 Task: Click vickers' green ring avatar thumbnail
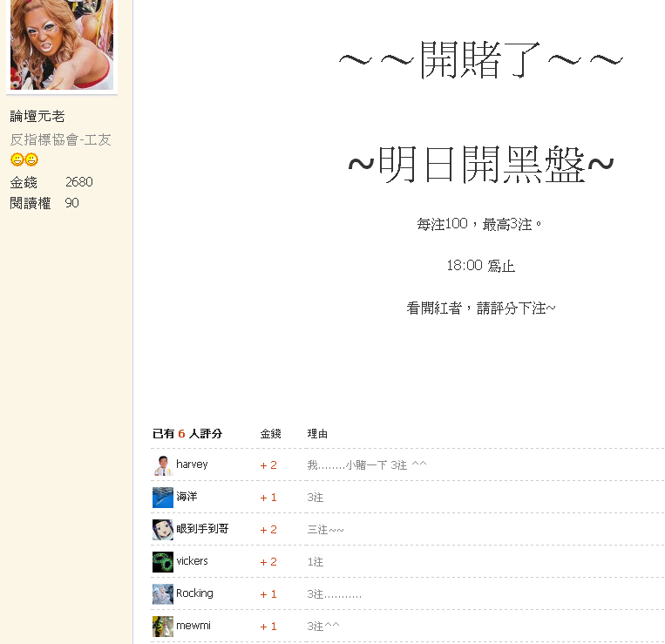(163, 562)
